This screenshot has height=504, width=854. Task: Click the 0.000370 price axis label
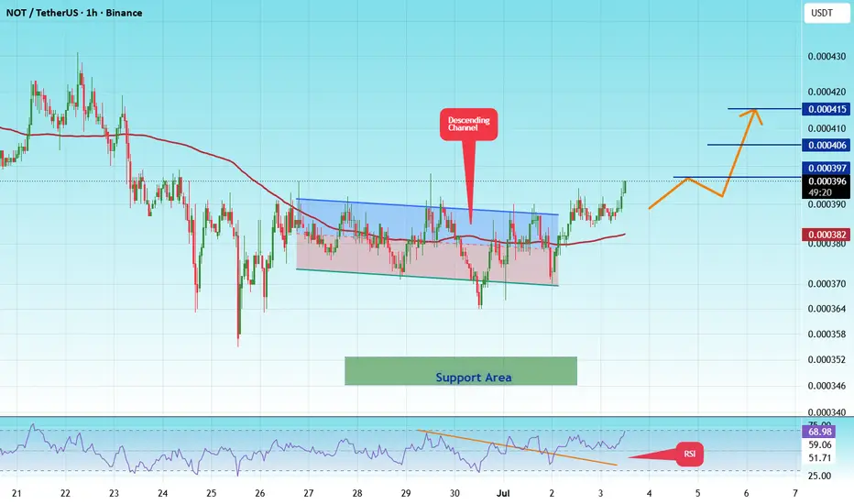point(827,284)
